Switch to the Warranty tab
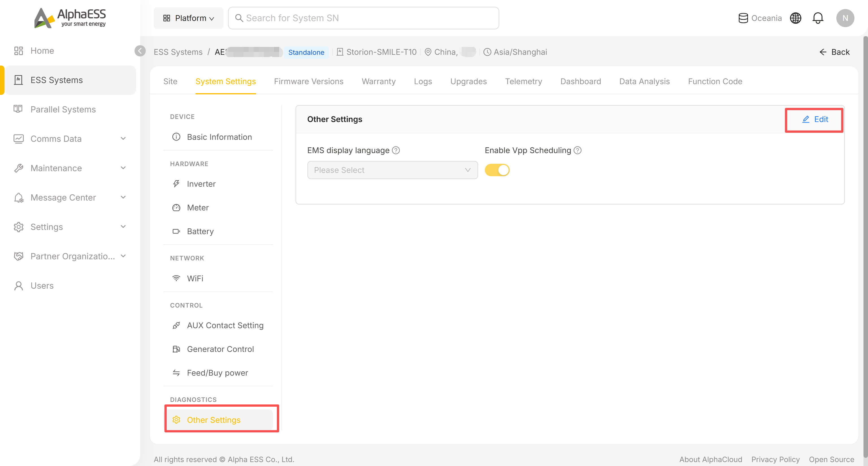868x466 pixels. [378, 82]
